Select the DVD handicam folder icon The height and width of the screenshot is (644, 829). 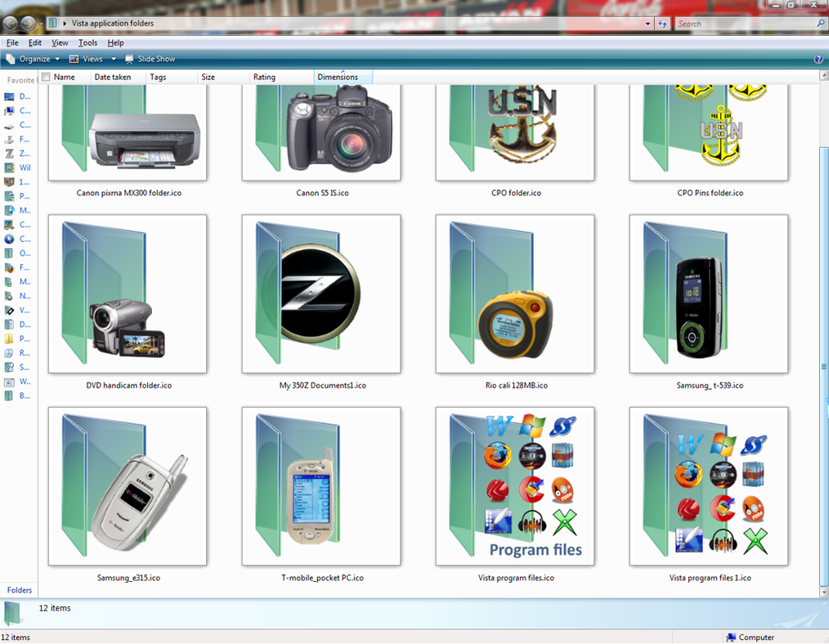coord(128,294)
